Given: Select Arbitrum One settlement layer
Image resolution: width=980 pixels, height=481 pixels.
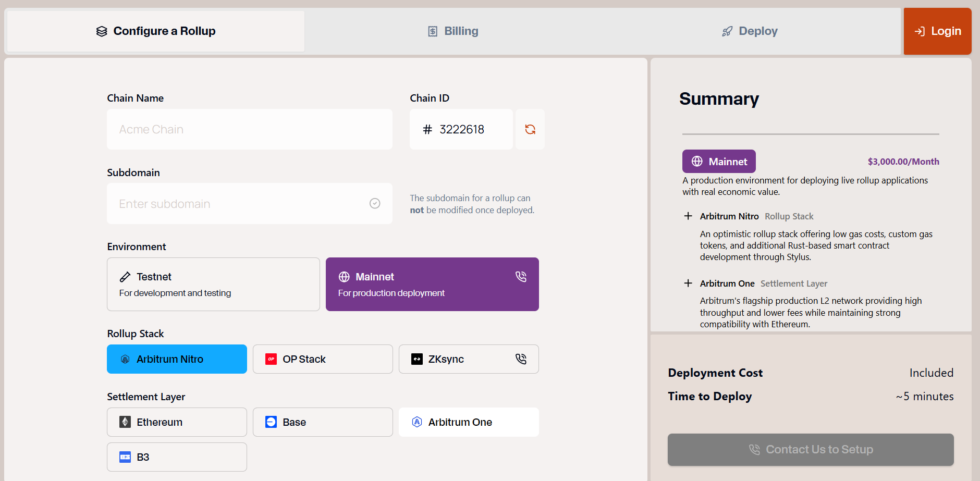Looking at the screenshot, I should [x=469, y=422].
